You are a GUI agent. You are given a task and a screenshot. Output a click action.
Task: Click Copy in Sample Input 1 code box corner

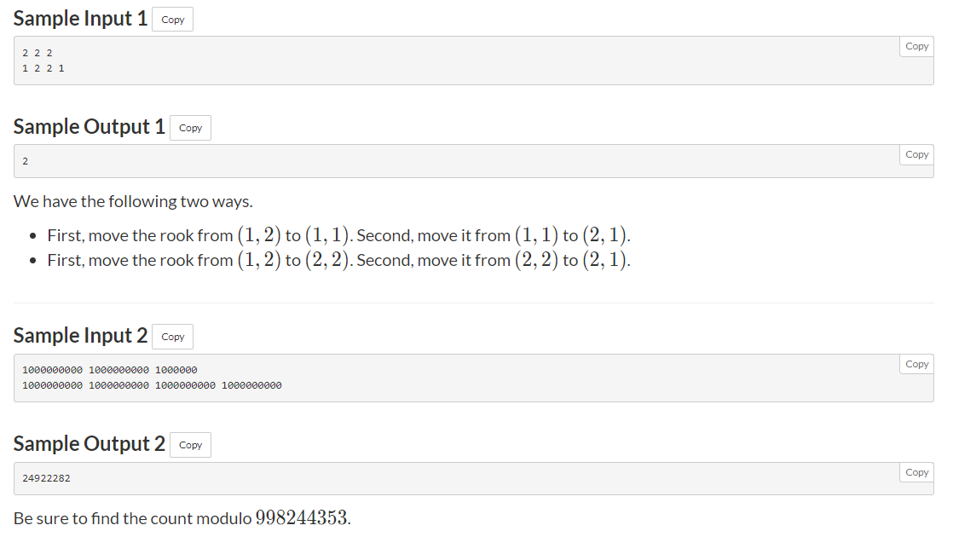click(916, 47)
